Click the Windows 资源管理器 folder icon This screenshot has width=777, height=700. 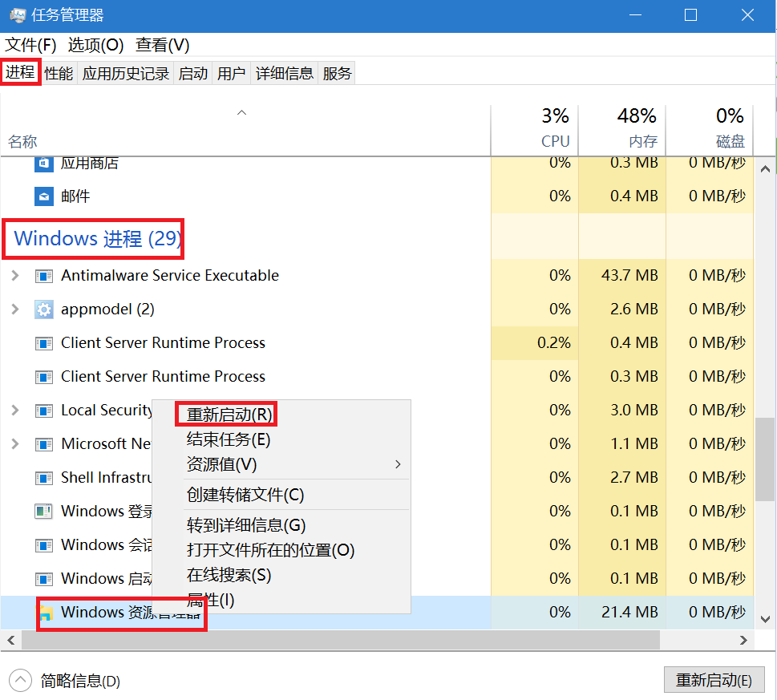46,613
